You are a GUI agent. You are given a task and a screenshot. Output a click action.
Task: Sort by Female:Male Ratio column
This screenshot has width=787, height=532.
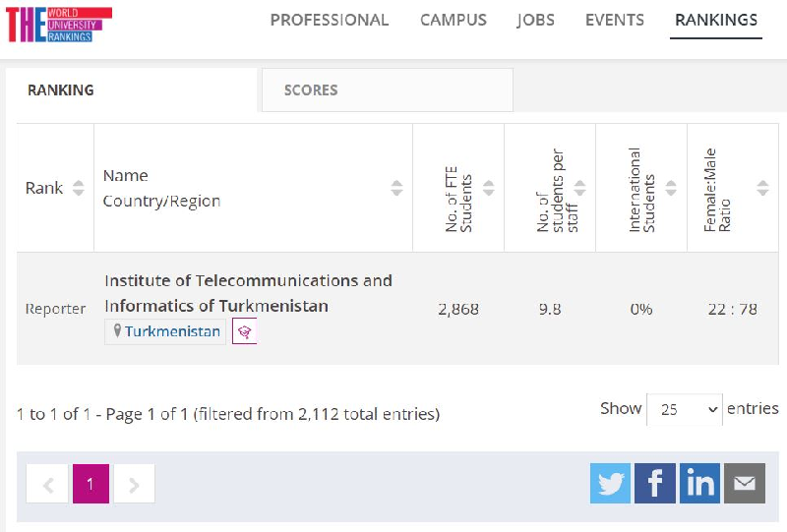762,188
